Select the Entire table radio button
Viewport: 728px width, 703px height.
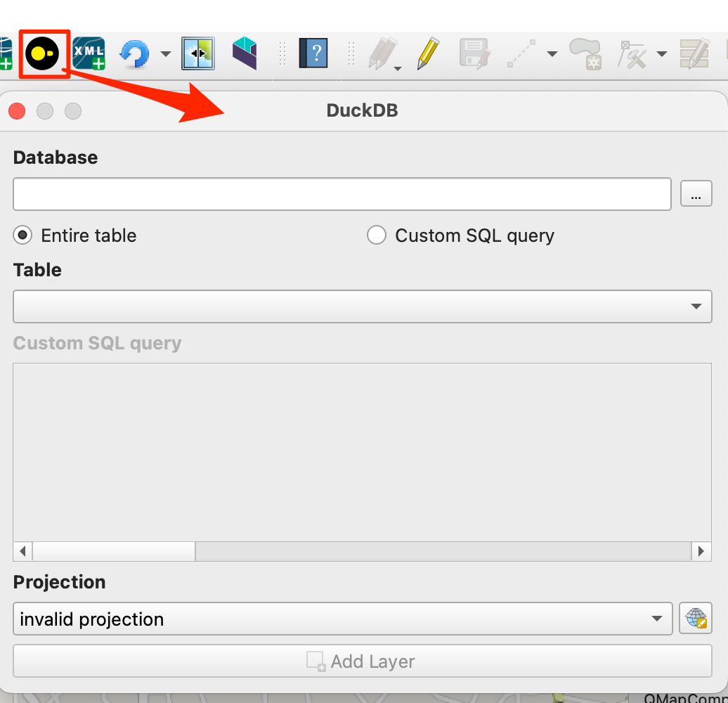22,235
